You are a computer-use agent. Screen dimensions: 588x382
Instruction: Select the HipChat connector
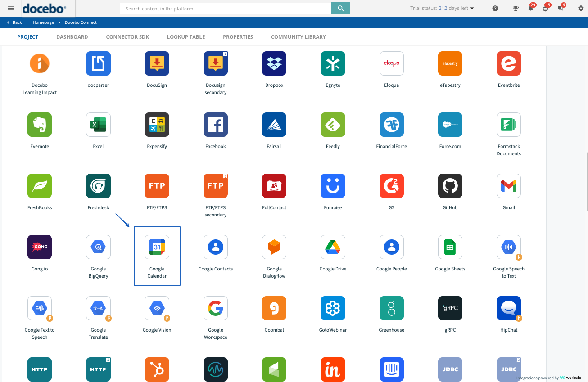(x=509, y=308)
